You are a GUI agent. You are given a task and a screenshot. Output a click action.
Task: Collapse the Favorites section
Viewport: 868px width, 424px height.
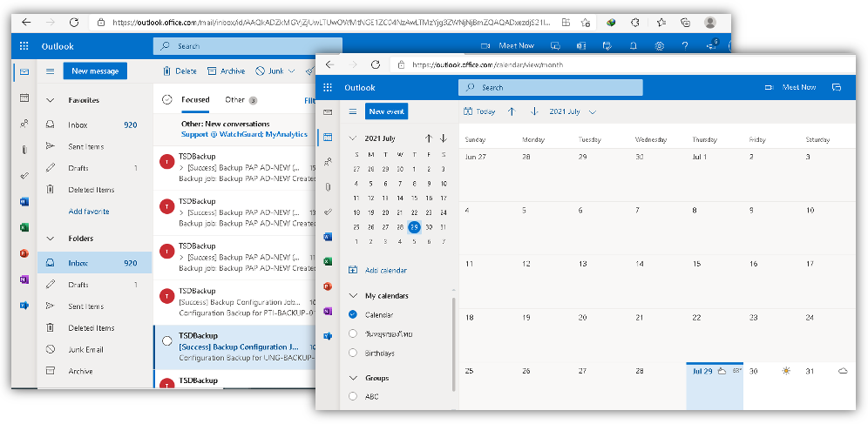coord(51,100)
